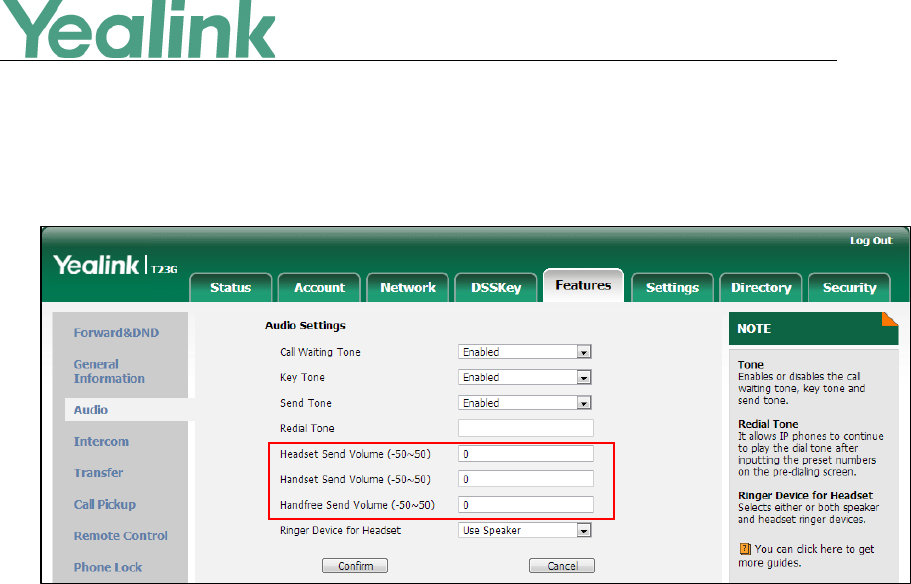Click the Confirm button
The width and height of the screenshot is (911, 584).
pos(355,566)
